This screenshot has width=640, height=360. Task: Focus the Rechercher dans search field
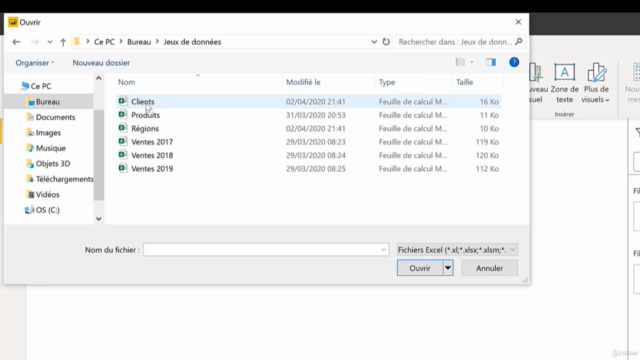[455, 42]
